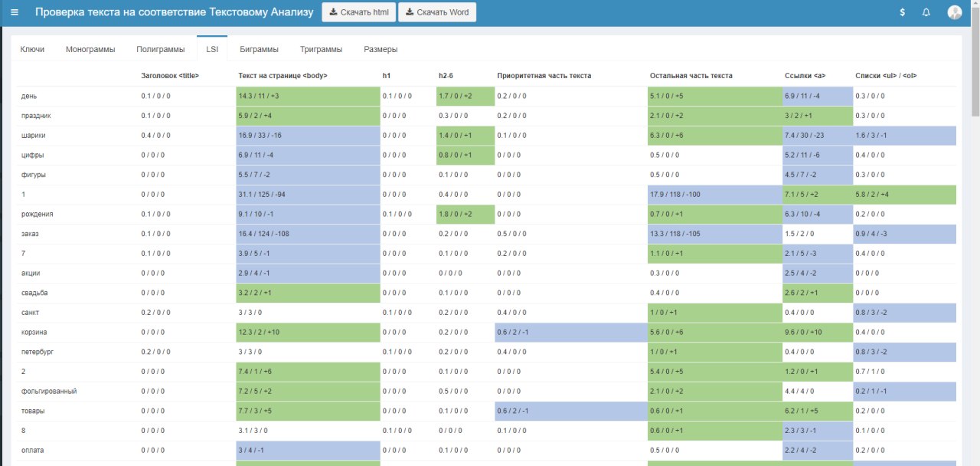Click the cell 16.4 / 124 / -108
The height and width of the screenshot is (466, 980).
[x=309, y=234]
